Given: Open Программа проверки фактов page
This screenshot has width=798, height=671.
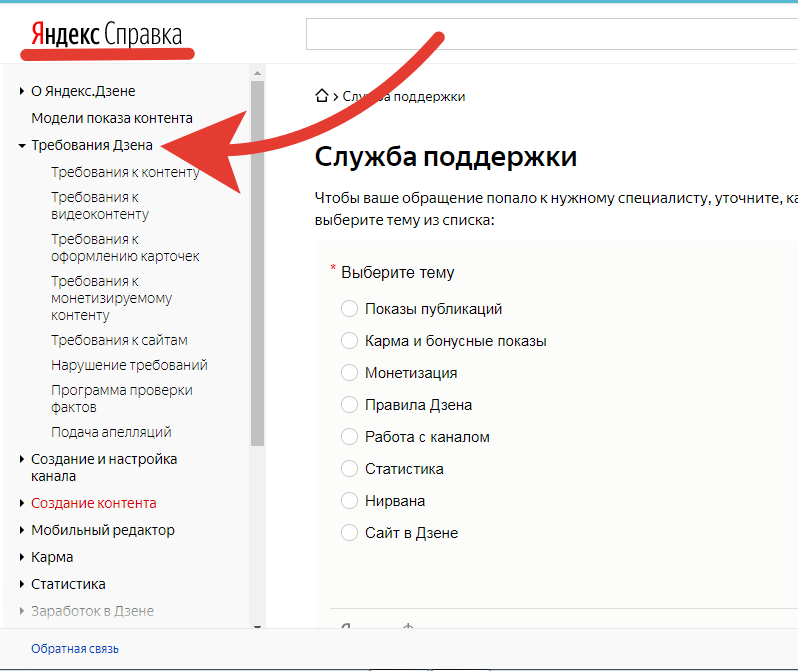Looking at the screenshot, I should pos(122,399).
